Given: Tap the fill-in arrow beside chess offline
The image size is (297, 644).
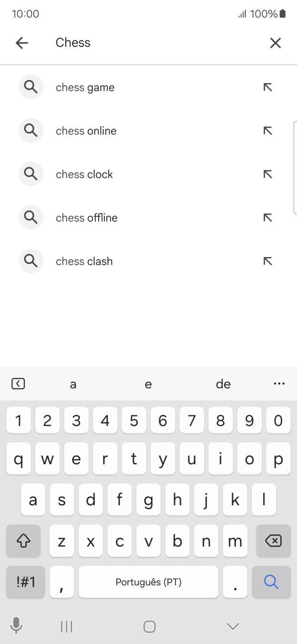Looking at the screenshot, I should coord(268,217).
